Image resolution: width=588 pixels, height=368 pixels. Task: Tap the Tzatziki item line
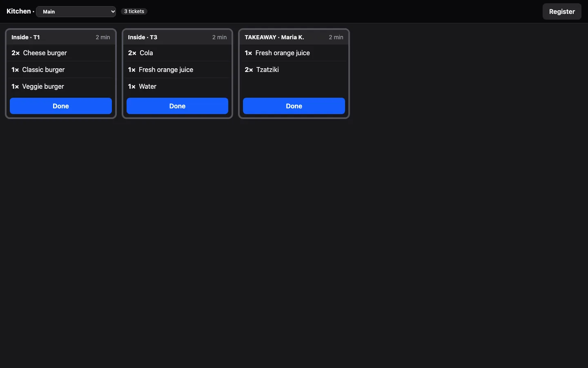[294, 70]
